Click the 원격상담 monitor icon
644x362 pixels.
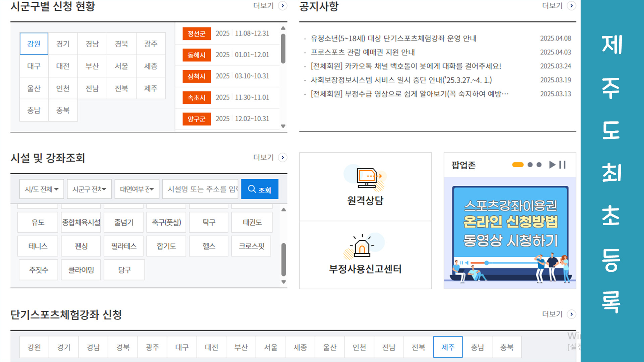pos(366,178)
